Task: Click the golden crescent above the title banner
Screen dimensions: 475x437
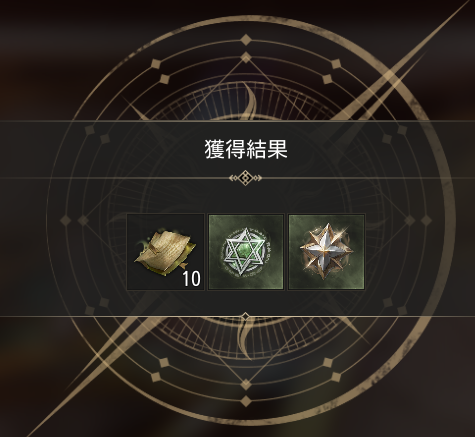Action: (251, 102)
